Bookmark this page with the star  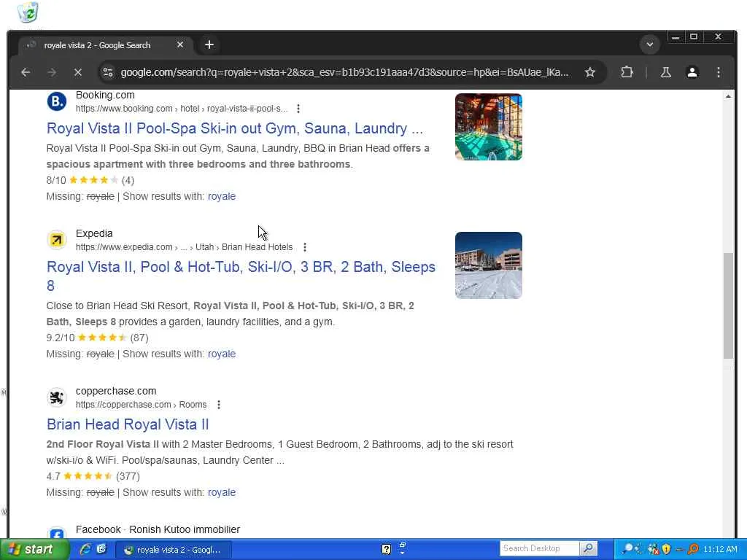(589, 72)
